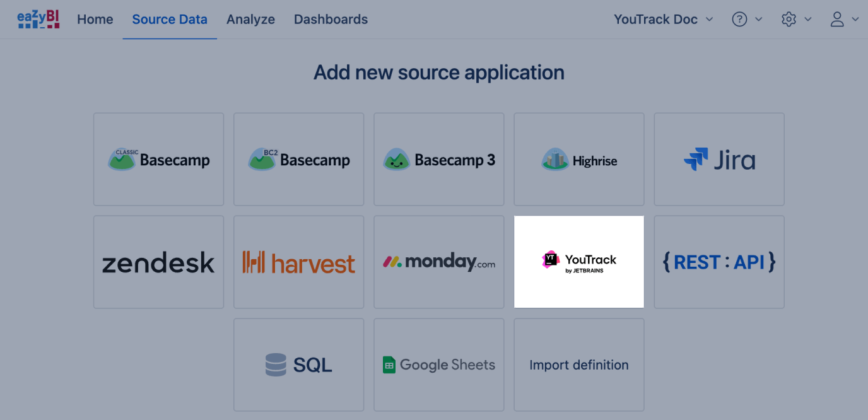868x420 pixels.
Task: Select the Highrise source application
Action: click(578, 160)
